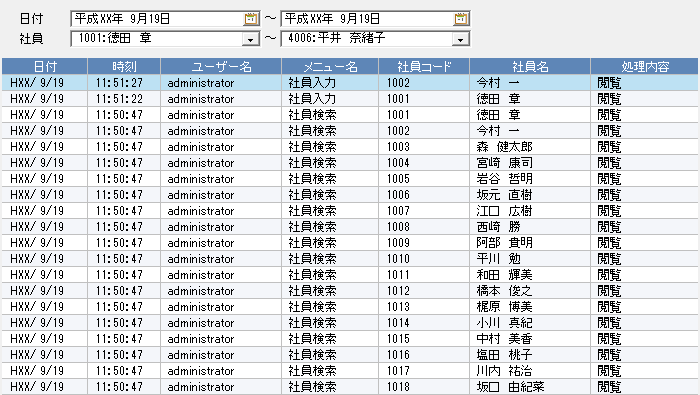700x395 pixels.
Task: Select the date cell in the 1018 row
Action: [x=45, y=387]
